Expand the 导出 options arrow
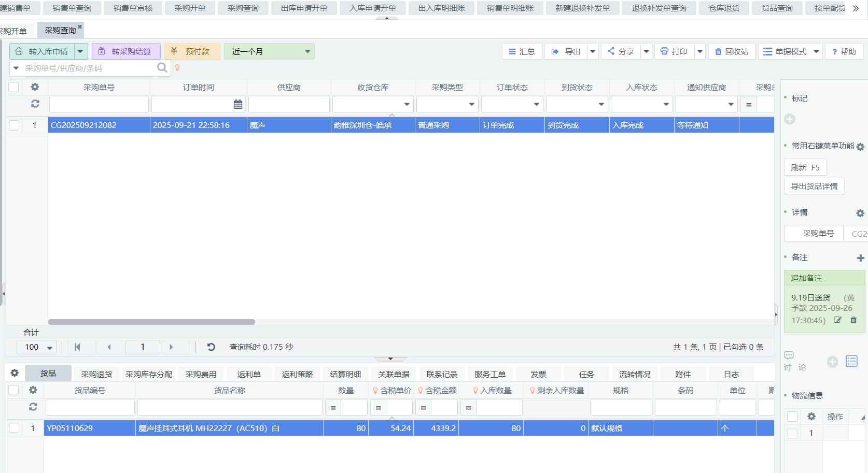868x473 pixels. pos(593,51)
